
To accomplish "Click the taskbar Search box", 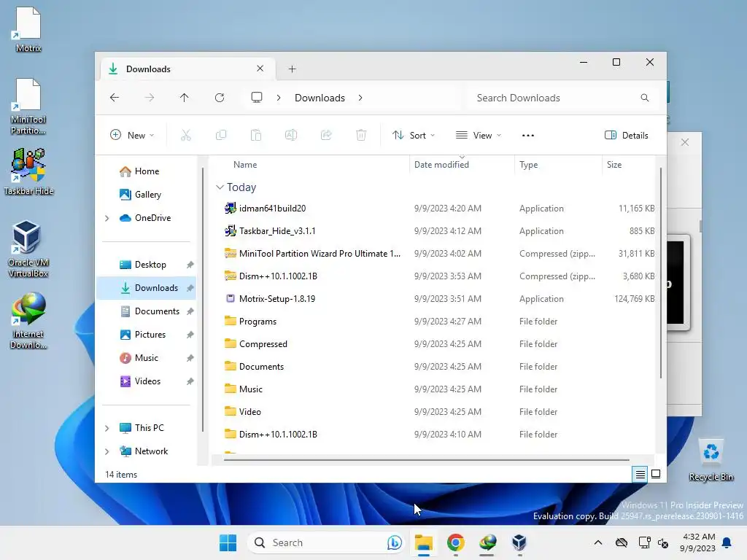I will [327, 542].
